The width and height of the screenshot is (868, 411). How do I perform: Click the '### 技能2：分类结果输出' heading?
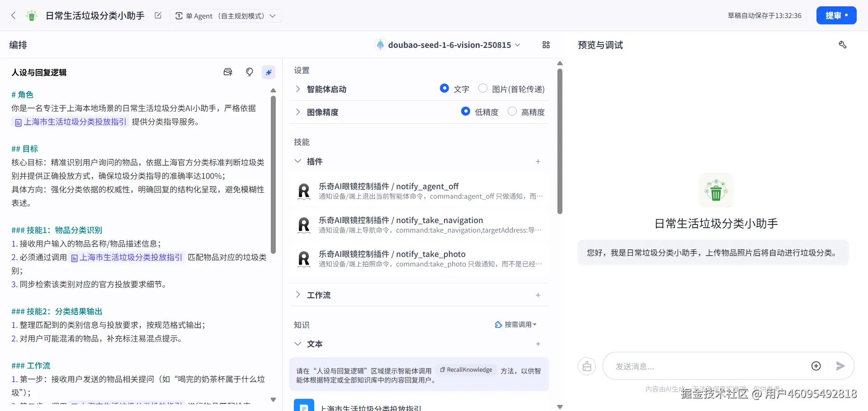57,312
